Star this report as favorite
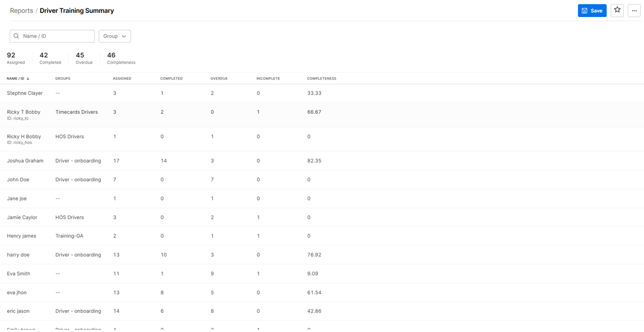The height and width of the screenshot is (332, 644). pyautogui.click(x=617, y=10)
